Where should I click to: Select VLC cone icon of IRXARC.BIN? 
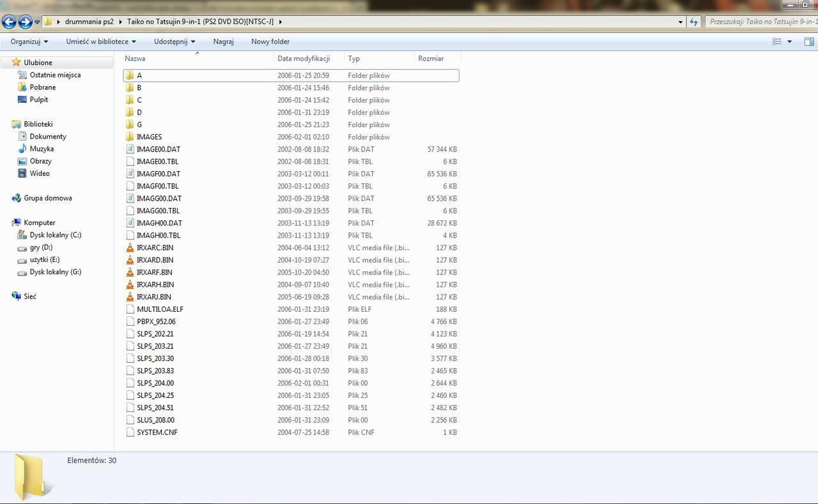pos(130,247)
